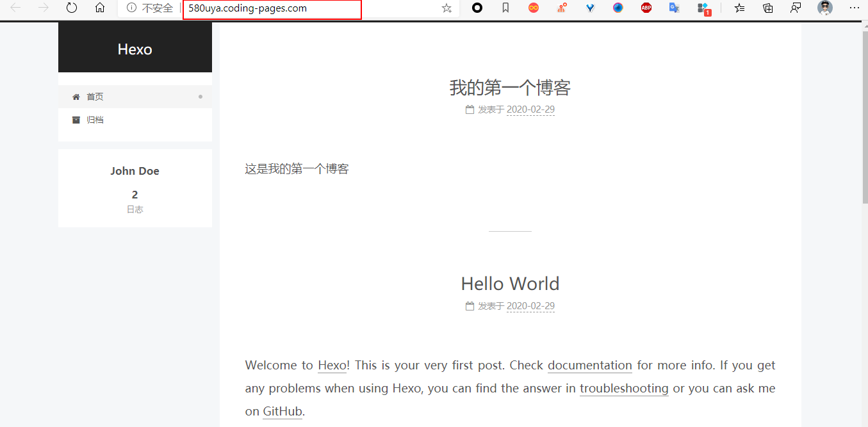
Task: Open extension icon with red badge 1
Action: point(704,8)
